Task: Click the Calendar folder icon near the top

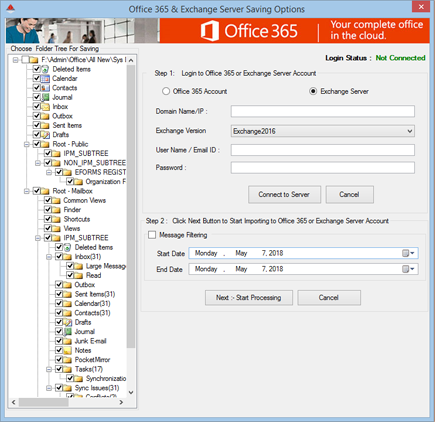Action: pos(45,79)
